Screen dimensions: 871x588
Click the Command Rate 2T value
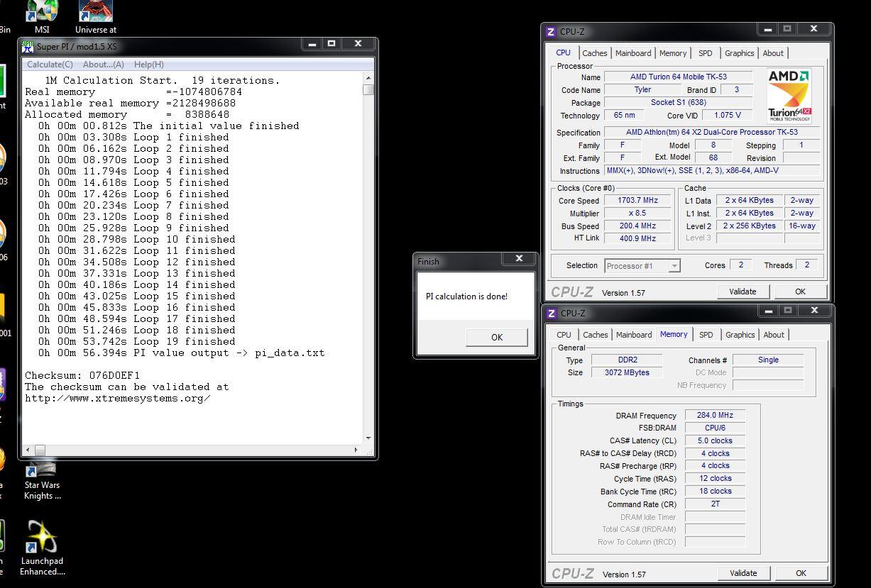716,504
